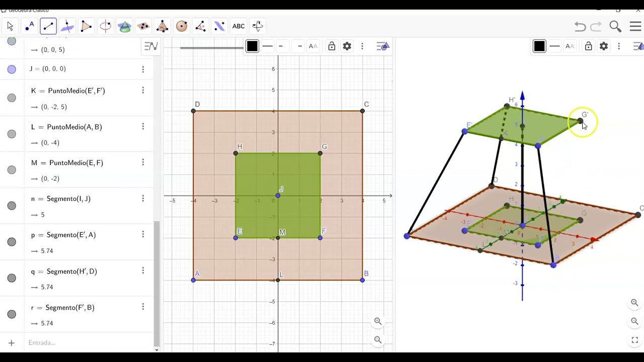Click the Algebra panel vertical scrollbar
The width and height of the screenshot is (644, 362).
[x=156, y=284]
